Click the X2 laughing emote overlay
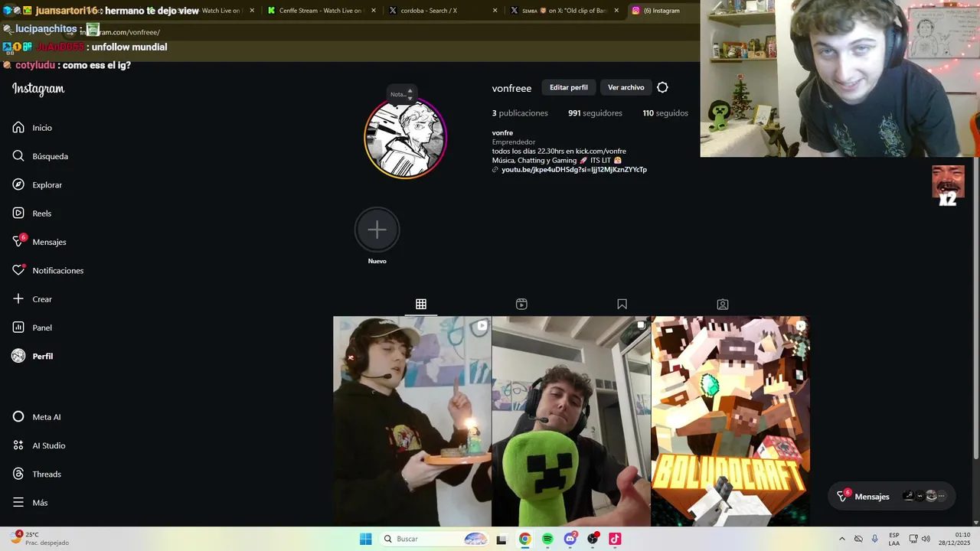This screenshot has width=980, height=551. click(948, 186)
